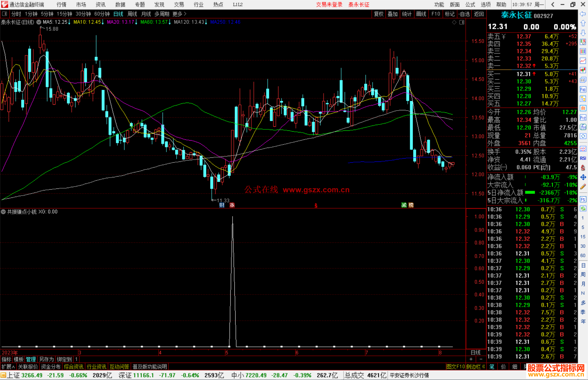This screenshot has width=588, height=380.
Task: Click the RSI indicator sidebar icon
Action: pos(583,158)
